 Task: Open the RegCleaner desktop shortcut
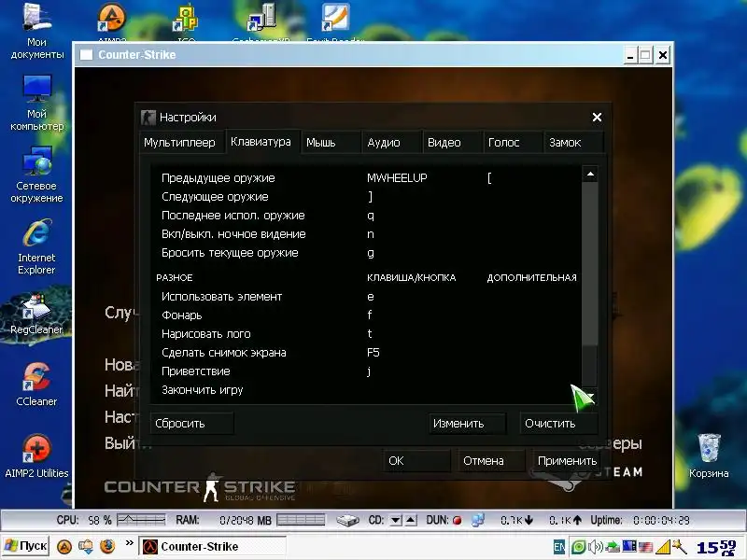(36, 315)
